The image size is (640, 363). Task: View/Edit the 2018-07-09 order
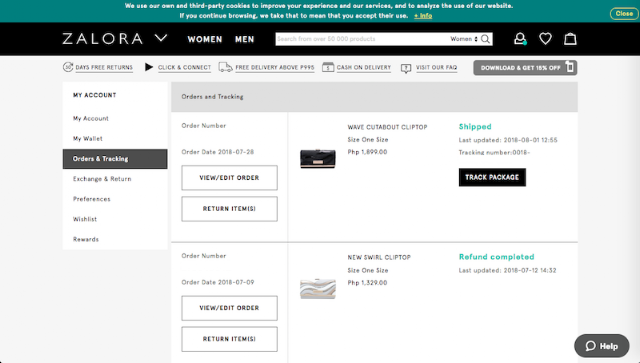(x=229, y=308)
